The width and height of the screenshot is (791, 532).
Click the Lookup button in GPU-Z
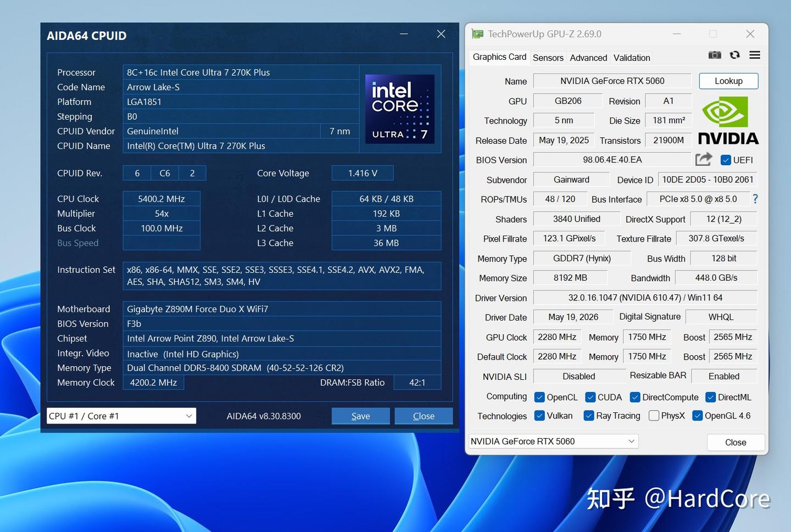click(728, 81)
